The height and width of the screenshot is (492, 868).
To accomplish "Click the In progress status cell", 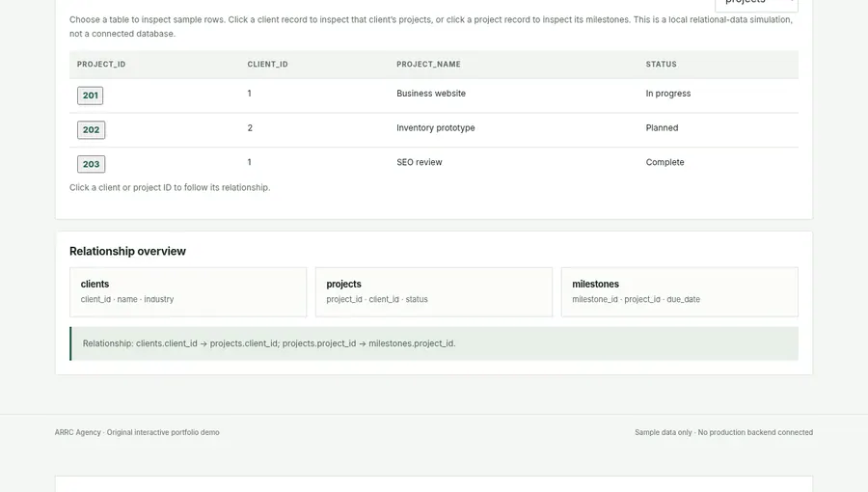I will click(x=668, y=94).
